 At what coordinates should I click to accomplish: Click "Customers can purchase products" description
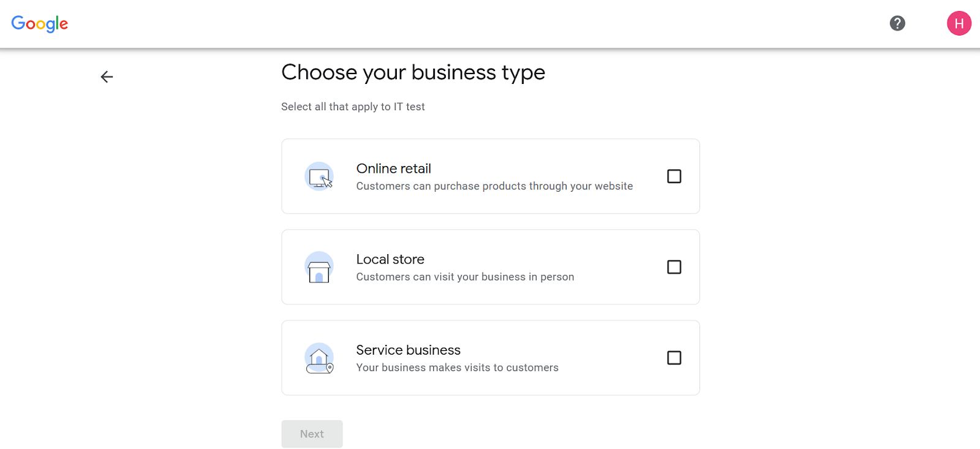tap(494, 186)
